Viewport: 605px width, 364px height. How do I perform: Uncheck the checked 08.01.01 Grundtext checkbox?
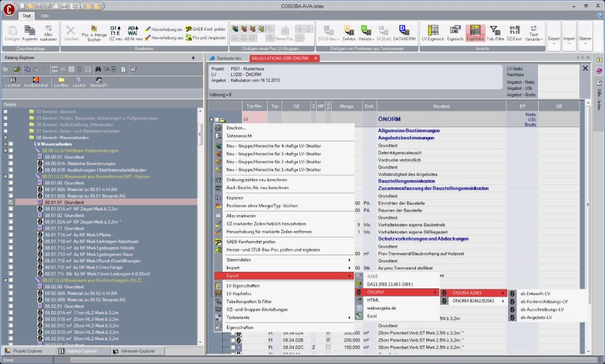coord(12,202)
